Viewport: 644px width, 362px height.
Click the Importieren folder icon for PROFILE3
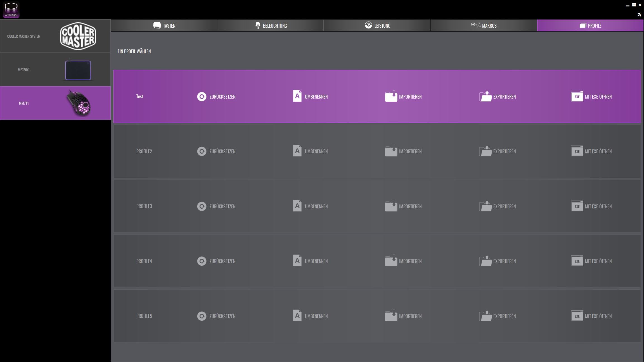[x=391, y=206]
